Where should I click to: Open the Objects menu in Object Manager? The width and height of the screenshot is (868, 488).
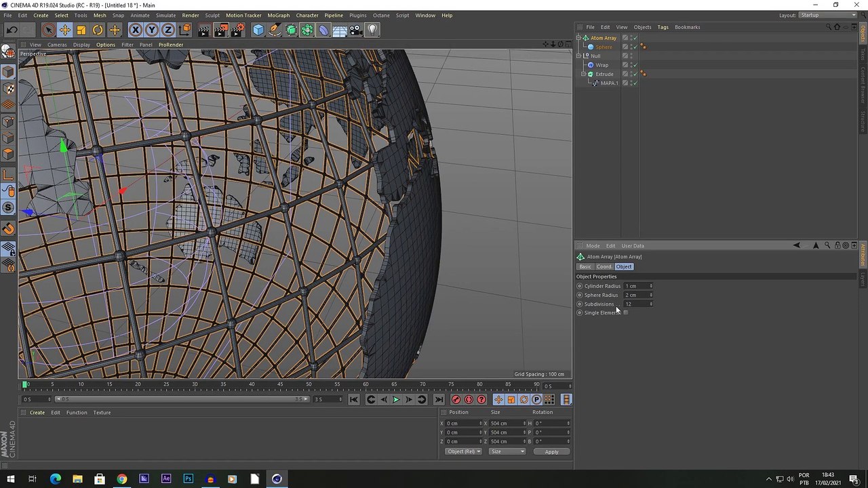(642, 27)
